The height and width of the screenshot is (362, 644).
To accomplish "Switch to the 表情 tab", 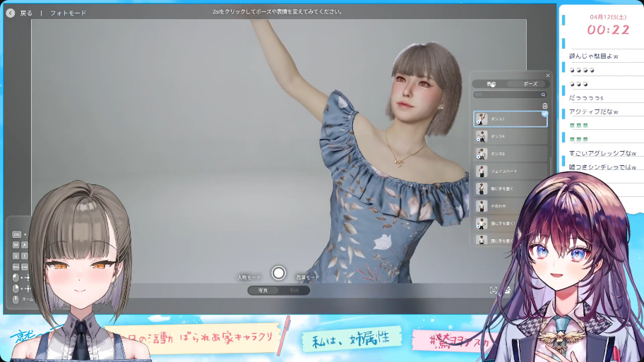I will click(491, 84).
